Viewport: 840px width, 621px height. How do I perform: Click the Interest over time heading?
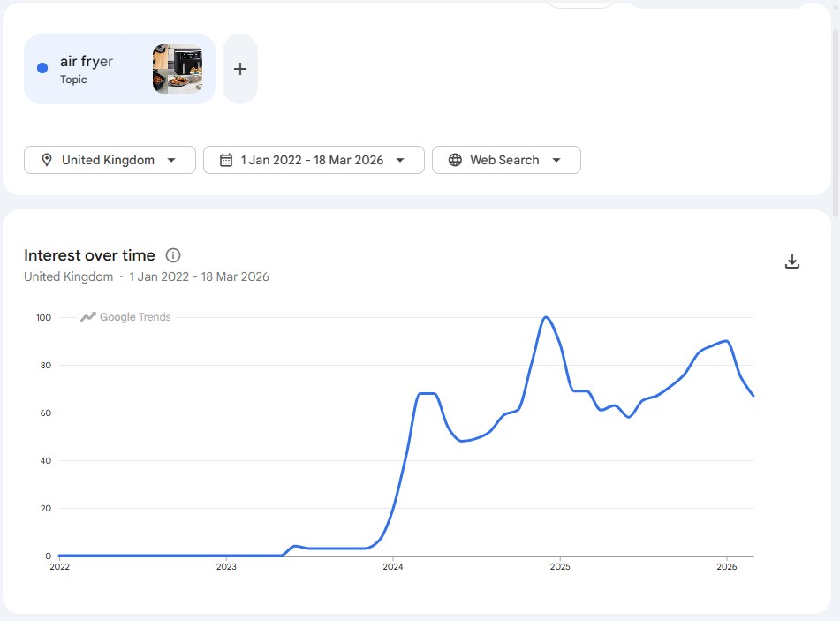[x=89, y=255]
